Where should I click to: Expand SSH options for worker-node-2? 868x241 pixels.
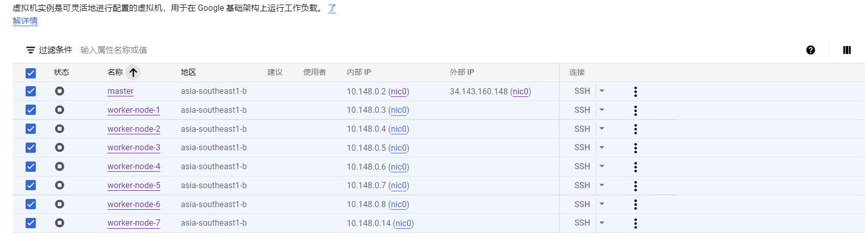pyautogui.click(x=602, y=129)
